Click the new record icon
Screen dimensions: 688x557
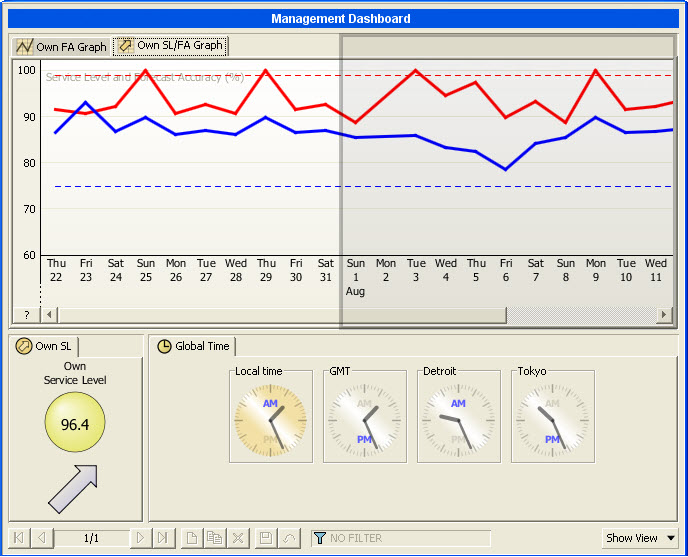click(193, 538)
